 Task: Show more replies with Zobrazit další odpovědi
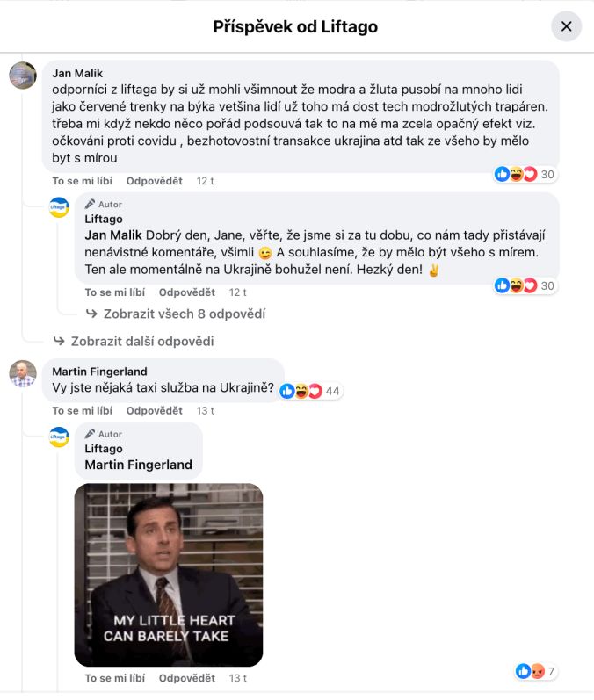141,341
